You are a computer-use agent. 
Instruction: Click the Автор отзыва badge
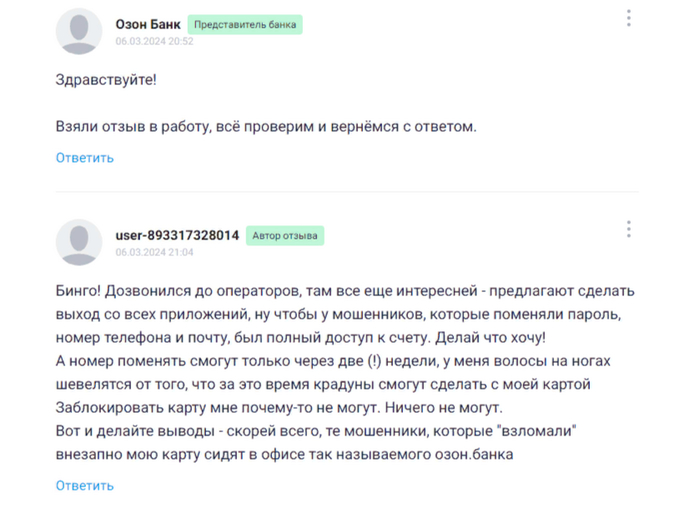[x=285, y=236]
